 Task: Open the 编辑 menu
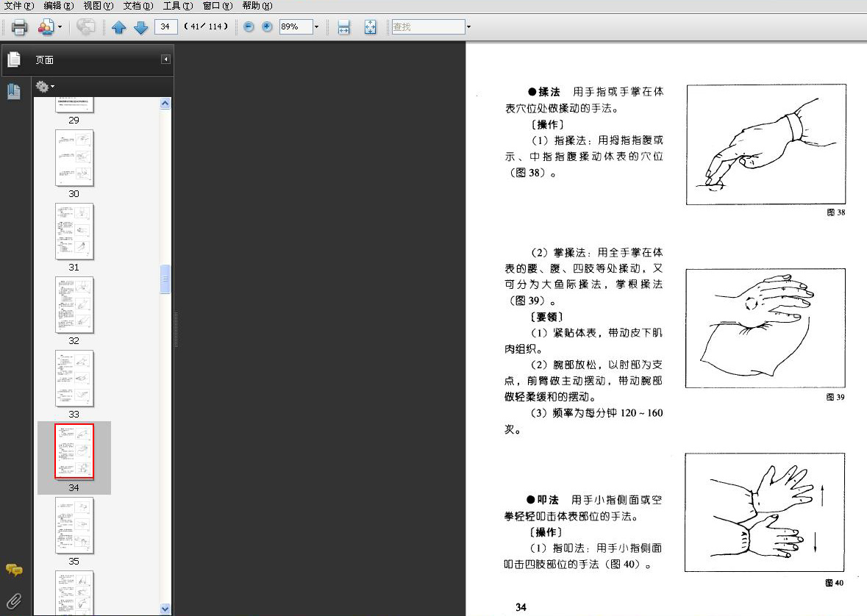click(59, 6)
